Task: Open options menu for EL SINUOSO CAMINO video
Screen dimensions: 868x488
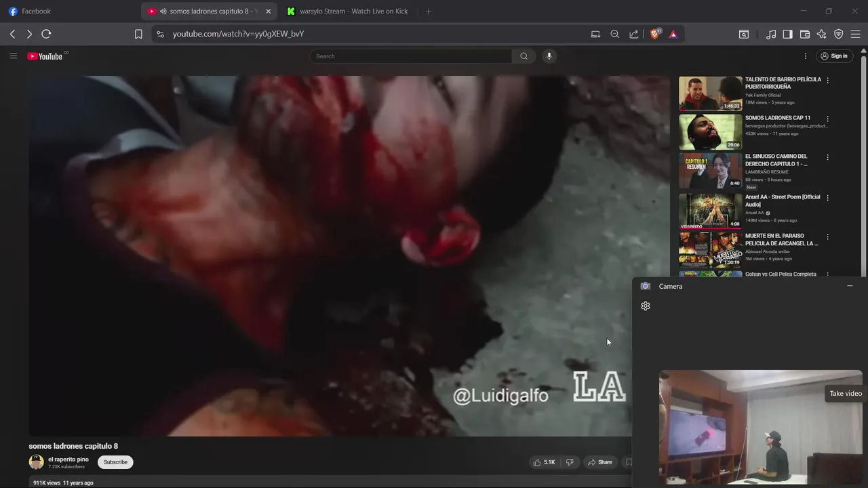Action: [x=827, y=157]
